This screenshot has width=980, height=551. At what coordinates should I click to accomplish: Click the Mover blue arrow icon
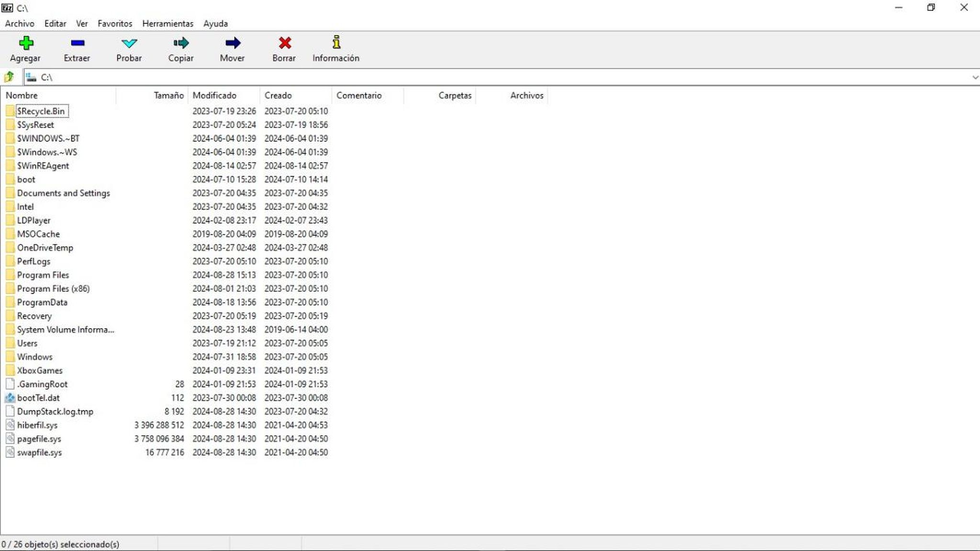click(232, 44)
